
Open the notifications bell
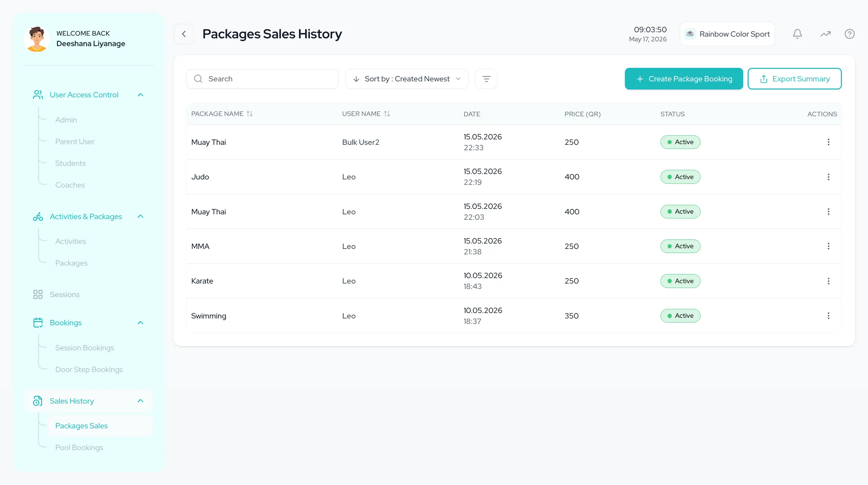point(797,34)
